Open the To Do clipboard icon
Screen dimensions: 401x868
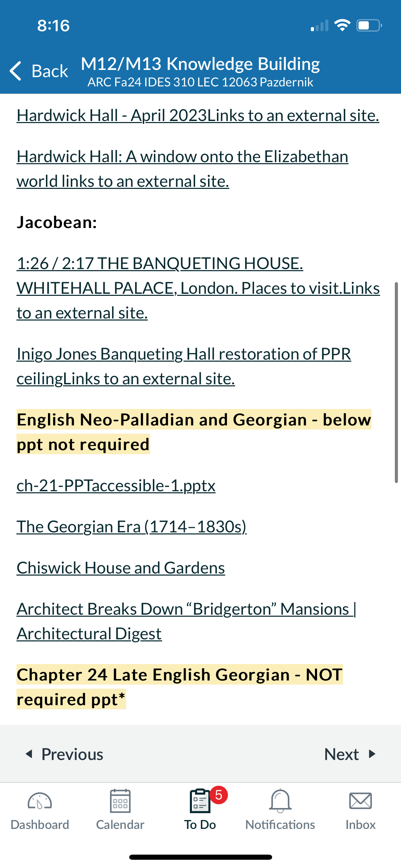(200, 801)
